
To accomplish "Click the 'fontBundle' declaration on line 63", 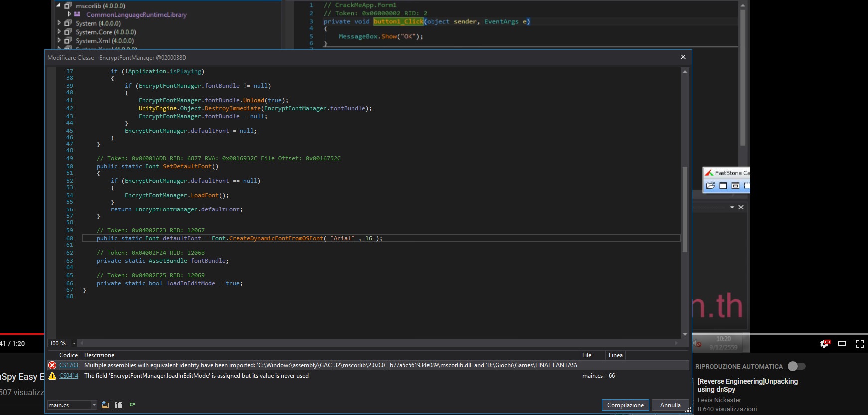I will [x=208, y=261].
